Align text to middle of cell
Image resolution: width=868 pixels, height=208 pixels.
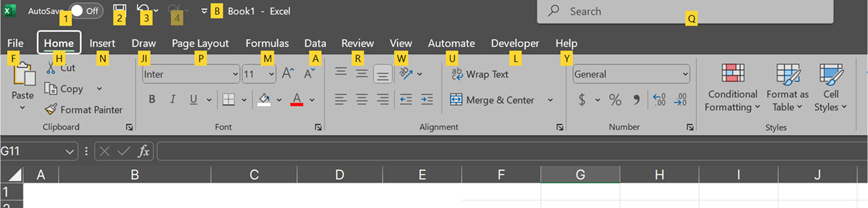362,73
